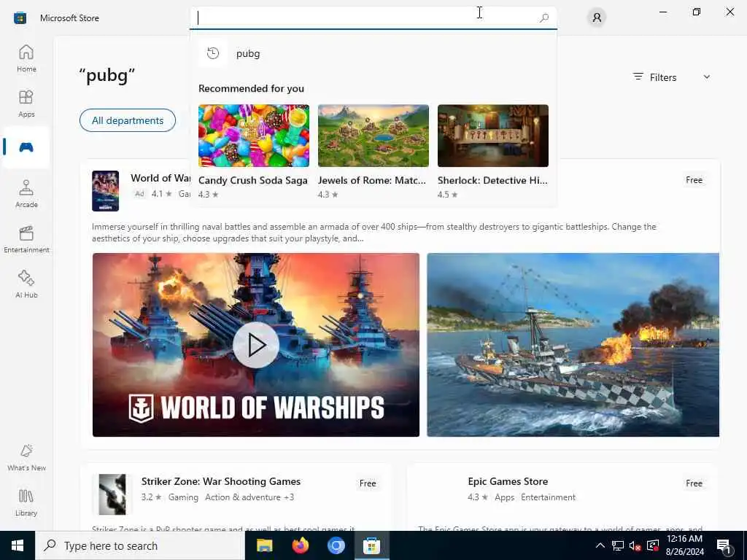Click Sherlock: Detective title text
The width and height of the screenshot is (747, 560).
[x=492, y=181]
